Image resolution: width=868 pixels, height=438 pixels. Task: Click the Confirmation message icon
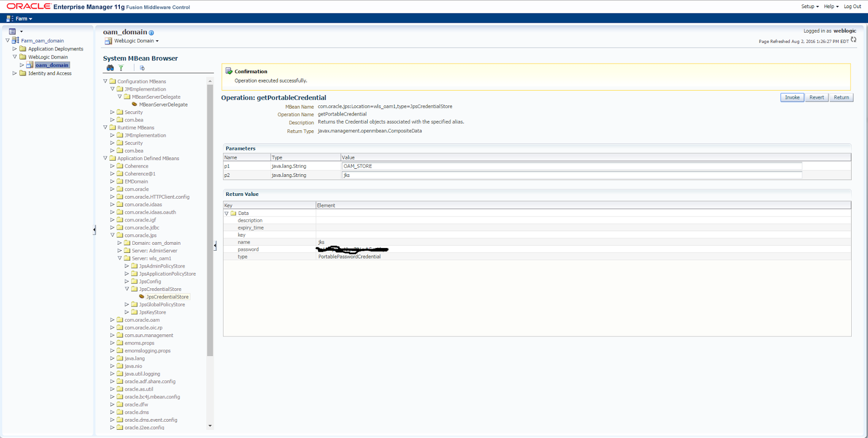(x=229, y=71)
